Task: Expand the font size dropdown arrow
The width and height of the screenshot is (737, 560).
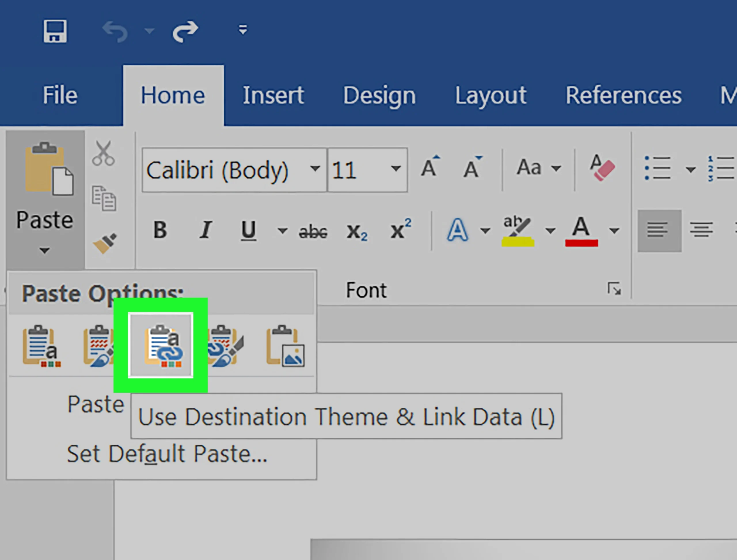Action: pyautogui.click(x=396, y=169)
